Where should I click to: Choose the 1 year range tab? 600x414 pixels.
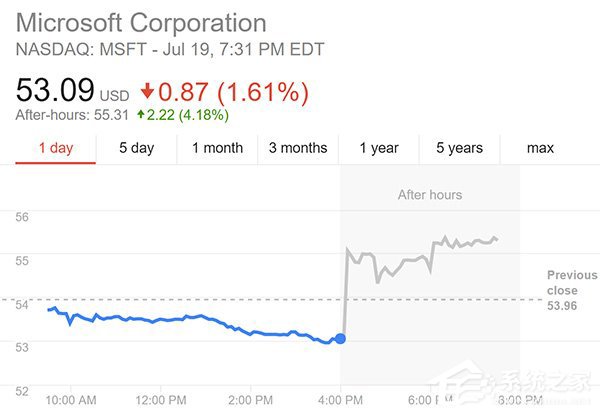(379, 148)
